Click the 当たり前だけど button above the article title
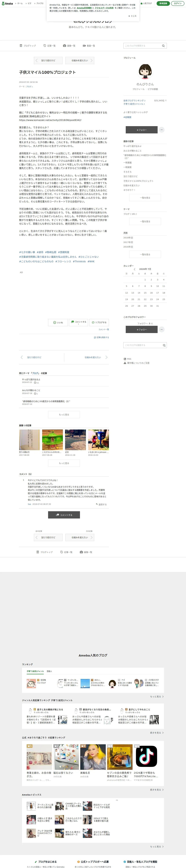This screenshot has height=868, width=186. 48,61
